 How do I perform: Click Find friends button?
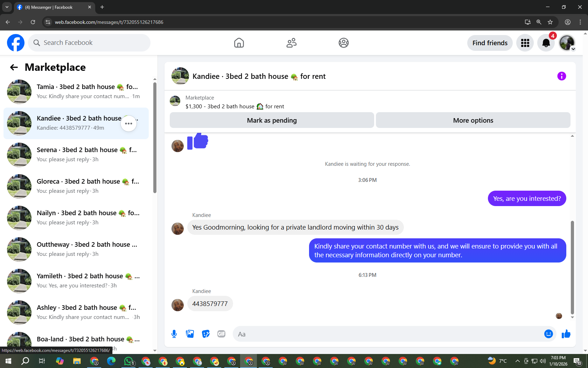point(490,43)
